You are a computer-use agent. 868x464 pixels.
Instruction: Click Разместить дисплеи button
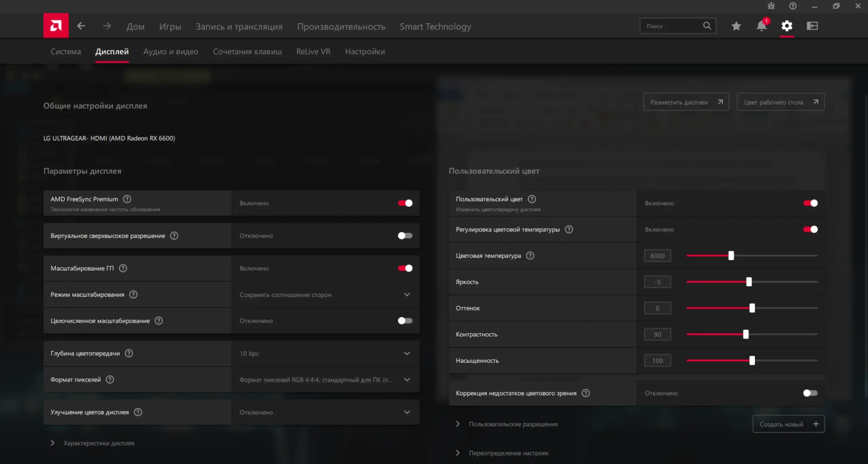[x=686, y=102]
